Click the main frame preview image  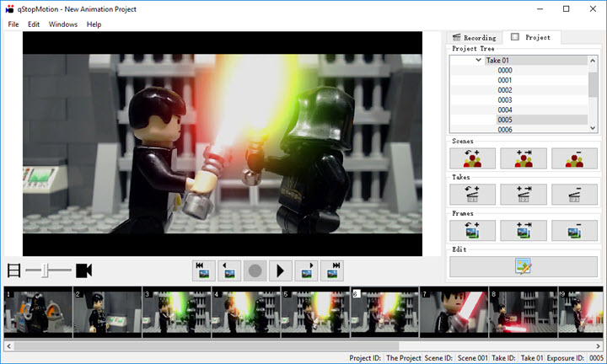coord(223,143)
